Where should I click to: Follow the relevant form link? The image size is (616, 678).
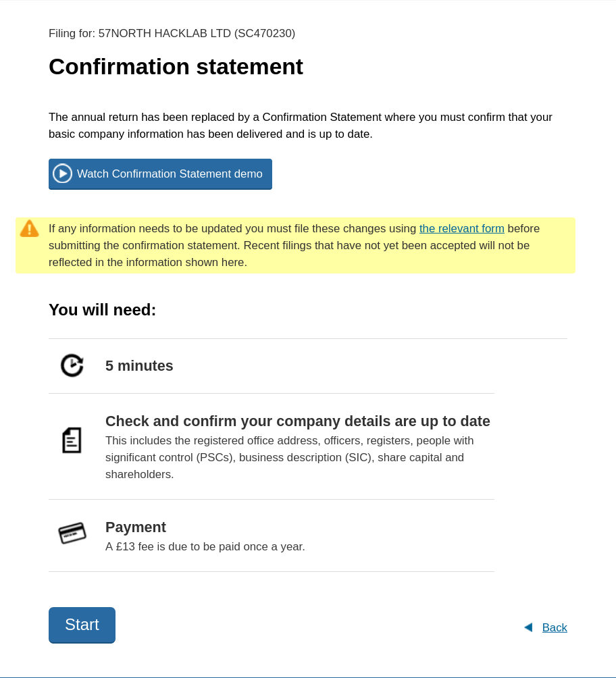pos(461,228)
